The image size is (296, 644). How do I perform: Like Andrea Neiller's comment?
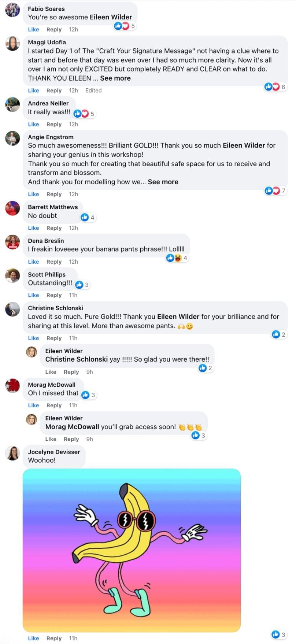[x=33, y=124]
